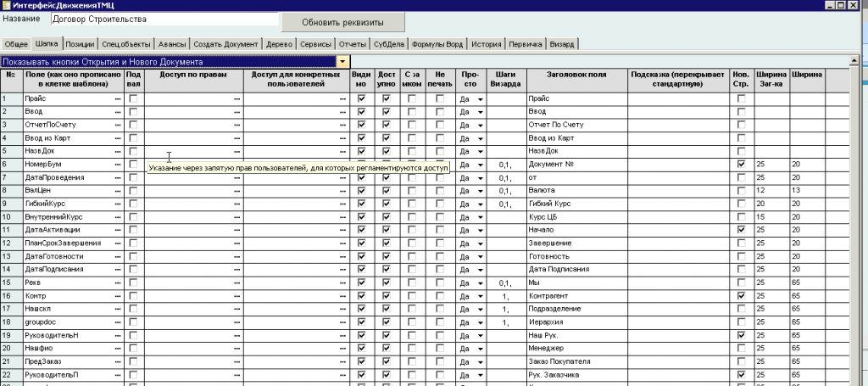Open ellipsis picker beside Прайс field name
The width and height of the screenshot is (868, 386).
(117, 98)
